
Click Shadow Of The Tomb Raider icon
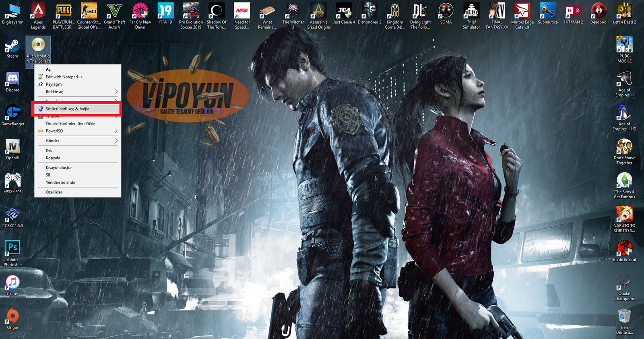tap(217, 16)
